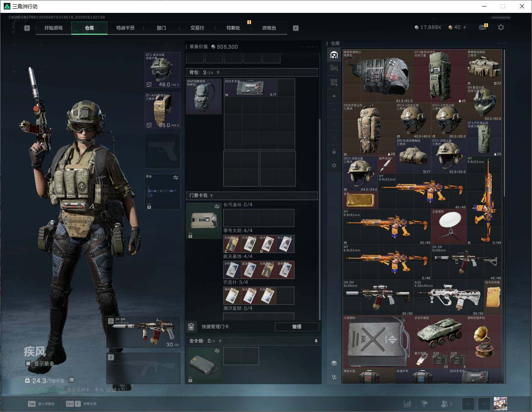Click the flag icon in bottom bar
Image resolution: width=532 pixels, height=412 pixels.
pyautogui.click(x=425, y=404)
